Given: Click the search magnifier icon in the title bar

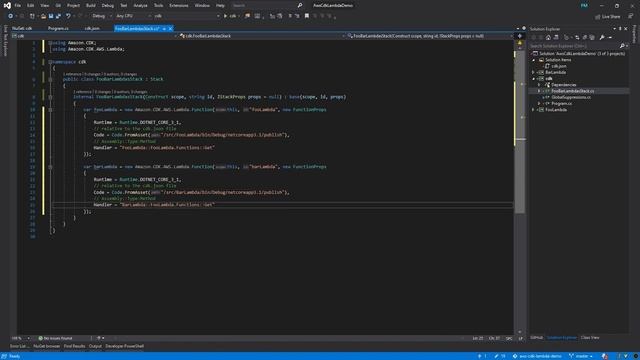Looking at the screenshot, I should point(300,6).
